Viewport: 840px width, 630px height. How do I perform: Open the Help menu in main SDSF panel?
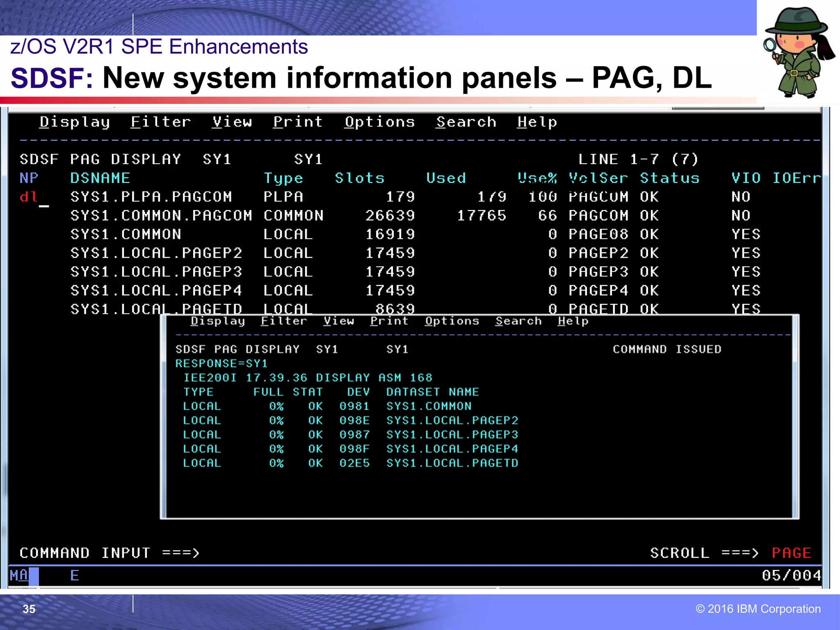537,122
